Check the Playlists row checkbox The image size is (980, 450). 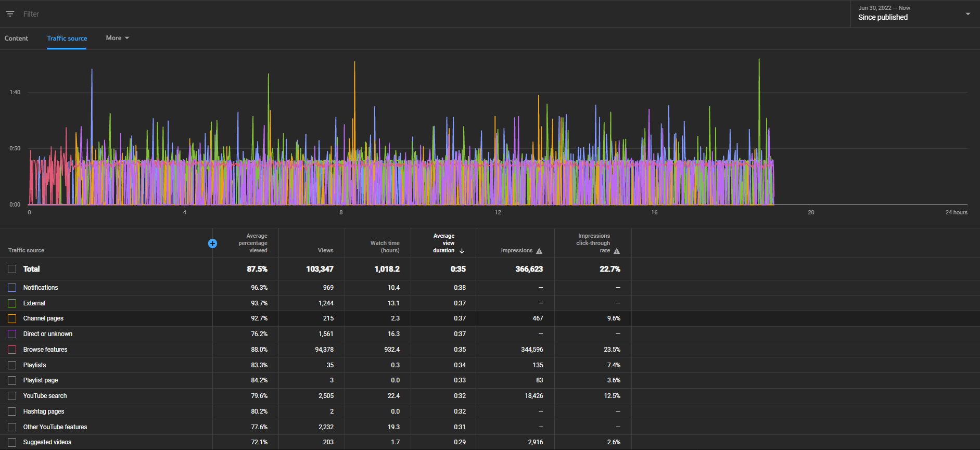tap(12, 365)
